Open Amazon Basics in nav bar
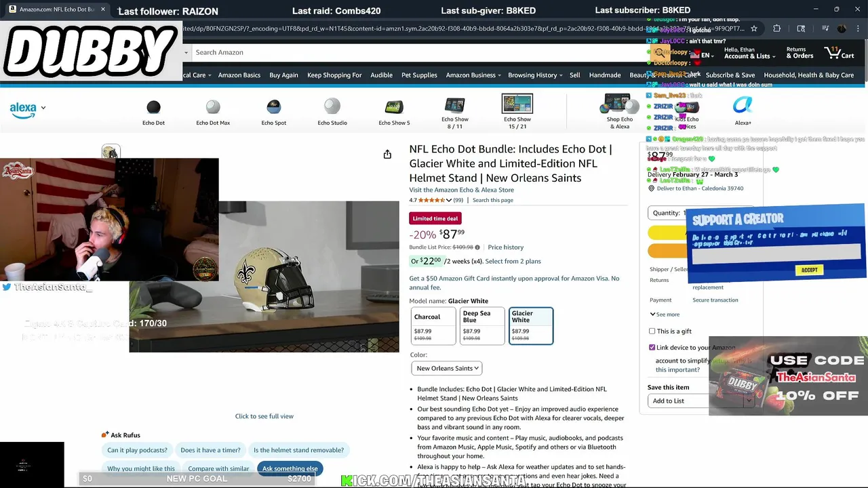 click(x=239, y=75)
